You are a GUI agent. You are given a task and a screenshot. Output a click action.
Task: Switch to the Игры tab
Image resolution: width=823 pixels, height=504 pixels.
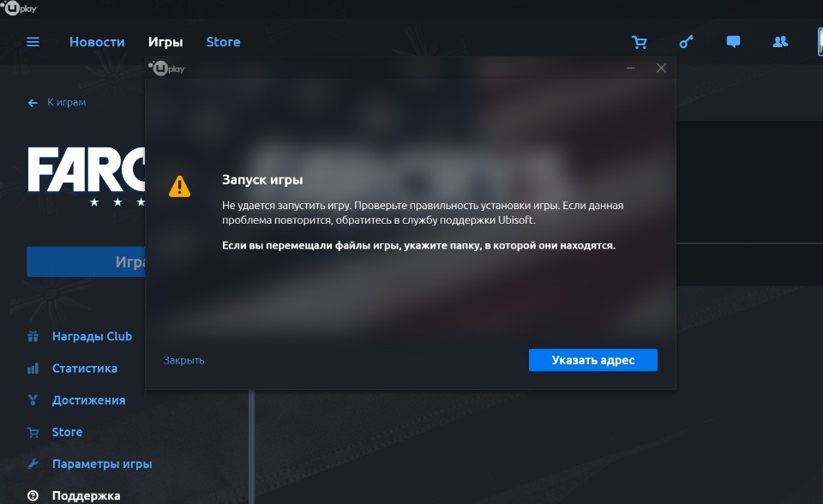(x=165, y=42)
